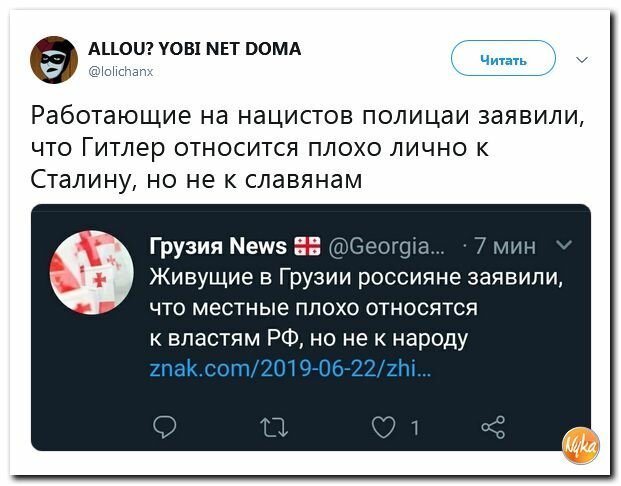Click the orange Nyka watermark logo

(x=581, y=446)
